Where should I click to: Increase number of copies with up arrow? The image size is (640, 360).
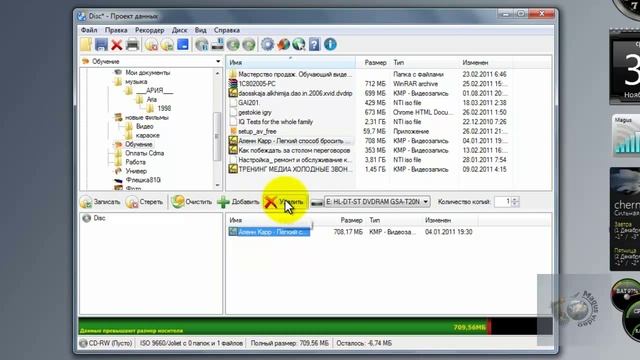pos(515,199)
